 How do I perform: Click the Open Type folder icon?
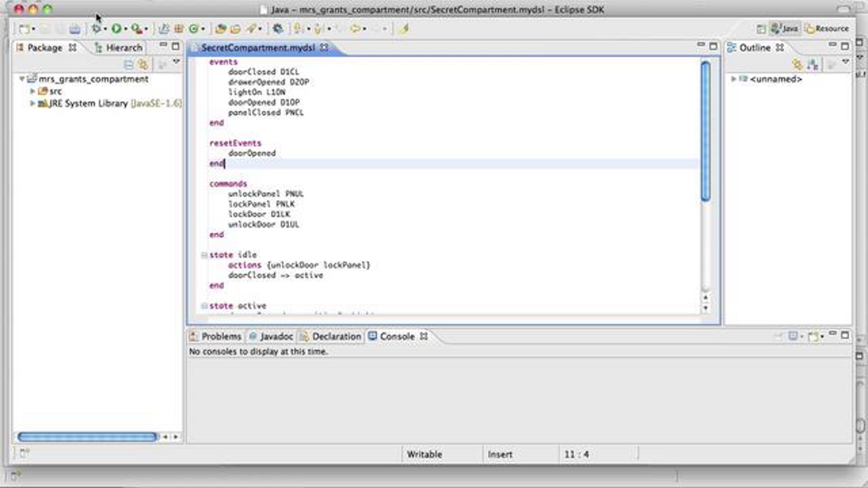(221, 29)
